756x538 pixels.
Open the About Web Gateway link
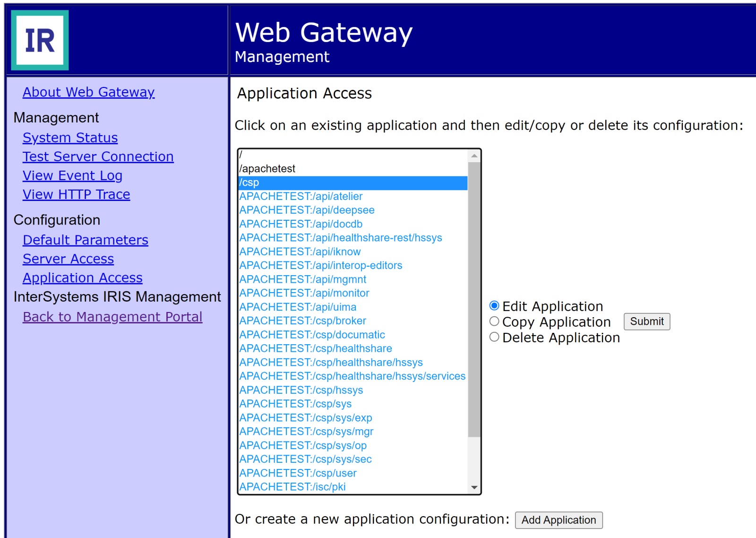88,92
